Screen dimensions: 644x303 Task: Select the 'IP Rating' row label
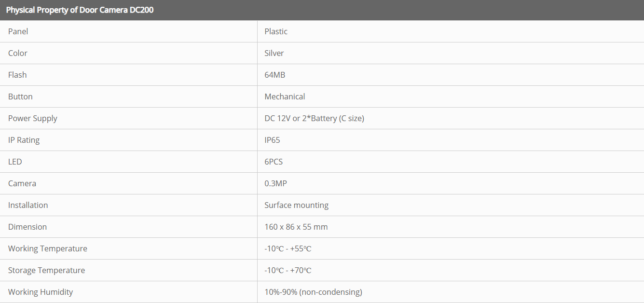coord(24,140)
